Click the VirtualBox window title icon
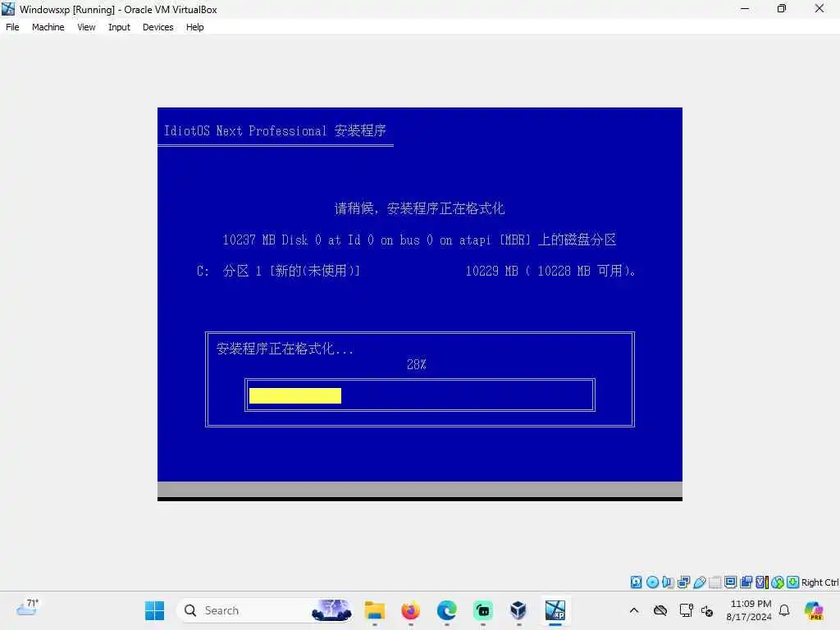The width and height of the screenshot is (840, 630). coord(8,8)
